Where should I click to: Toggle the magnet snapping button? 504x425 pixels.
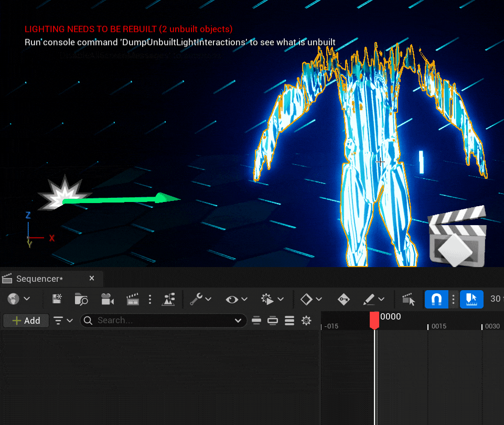tap(436, 299)
